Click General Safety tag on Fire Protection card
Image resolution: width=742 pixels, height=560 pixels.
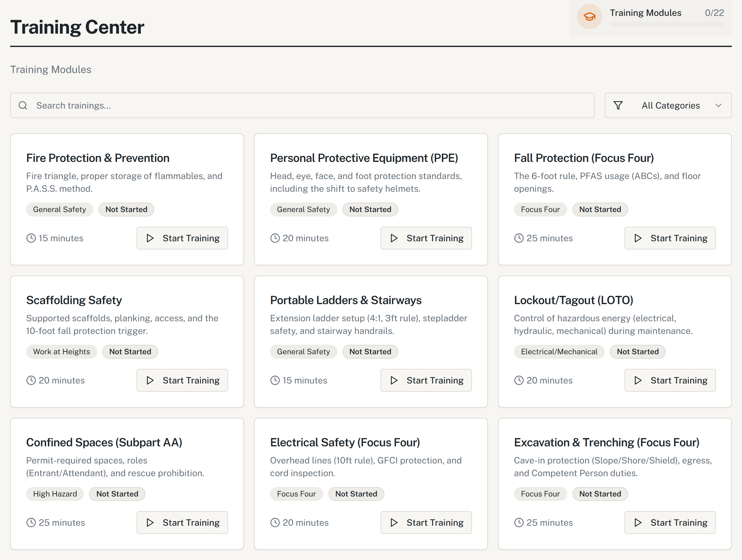pos(60,210)
